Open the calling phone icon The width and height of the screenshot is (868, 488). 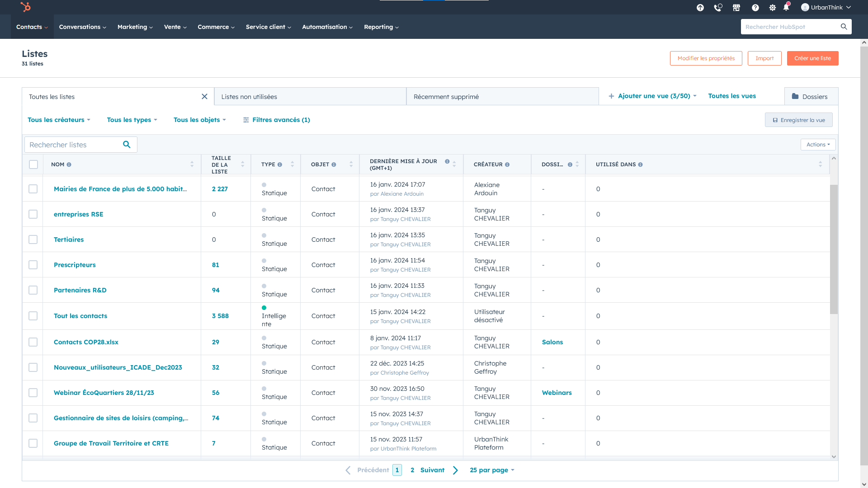click(717, 7)
